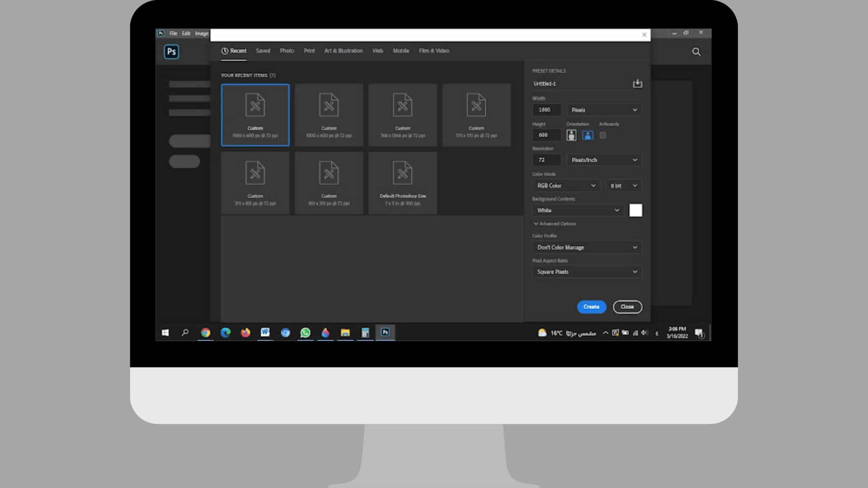Open Background Contents White dropdown
The image size is (868, 488).
coord(578,210)
